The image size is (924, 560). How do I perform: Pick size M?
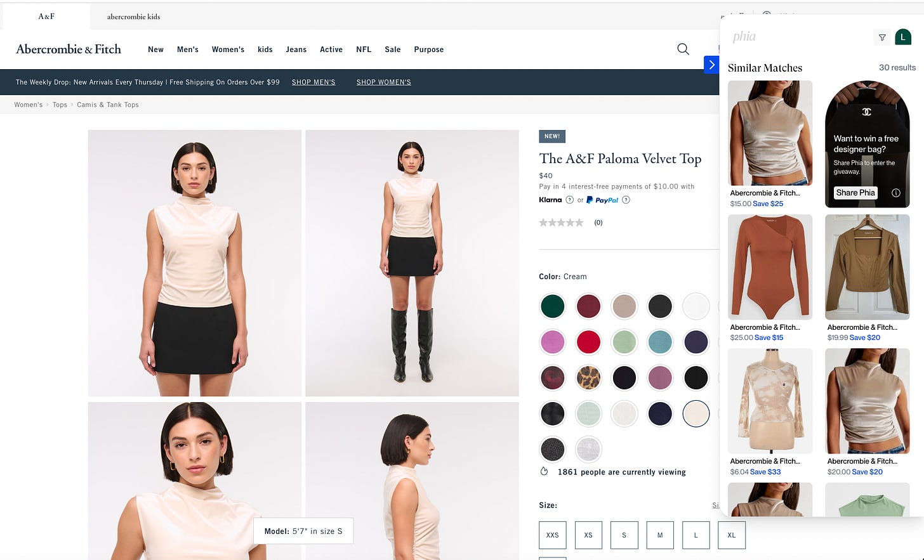tap(660, 535)
